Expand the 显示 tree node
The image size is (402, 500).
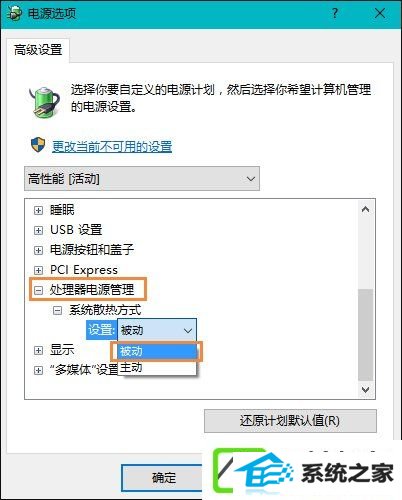tap(39, 350)
